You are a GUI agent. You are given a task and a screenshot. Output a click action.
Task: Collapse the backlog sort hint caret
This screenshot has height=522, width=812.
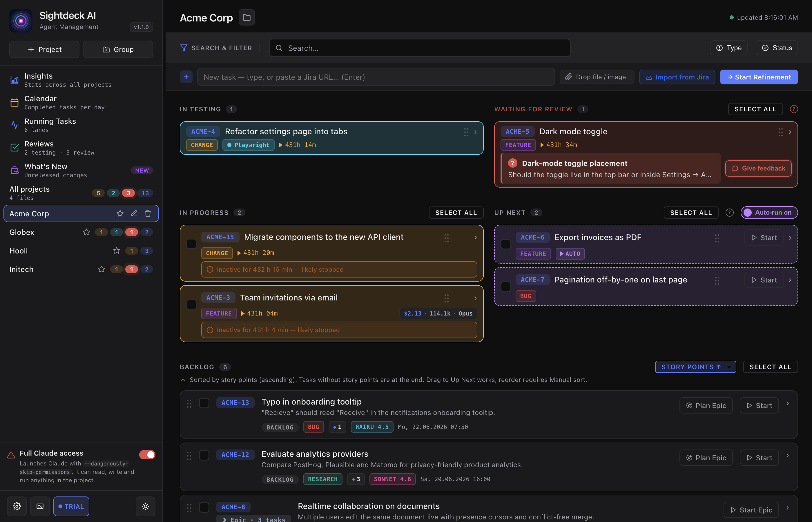[x=183, y=380]
